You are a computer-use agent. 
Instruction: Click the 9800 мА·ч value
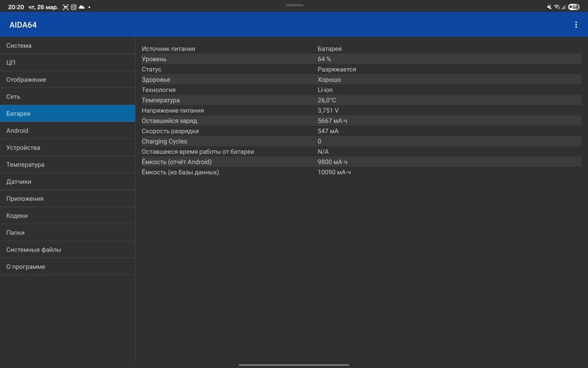click(332, 162)
